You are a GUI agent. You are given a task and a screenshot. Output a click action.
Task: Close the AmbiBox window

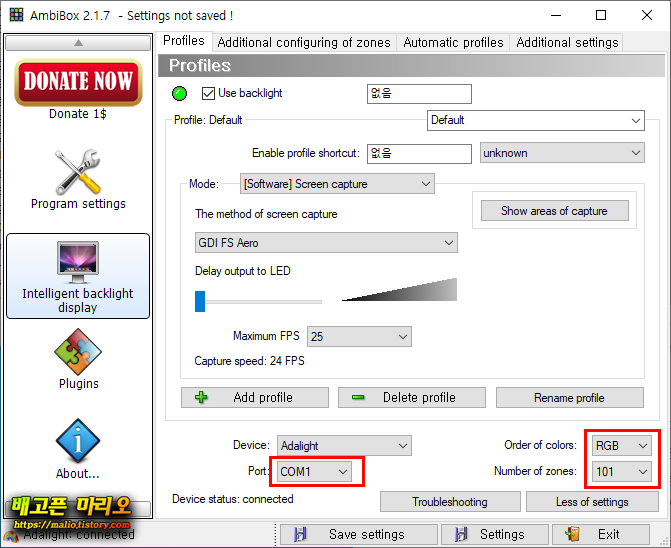pos(647,15)
